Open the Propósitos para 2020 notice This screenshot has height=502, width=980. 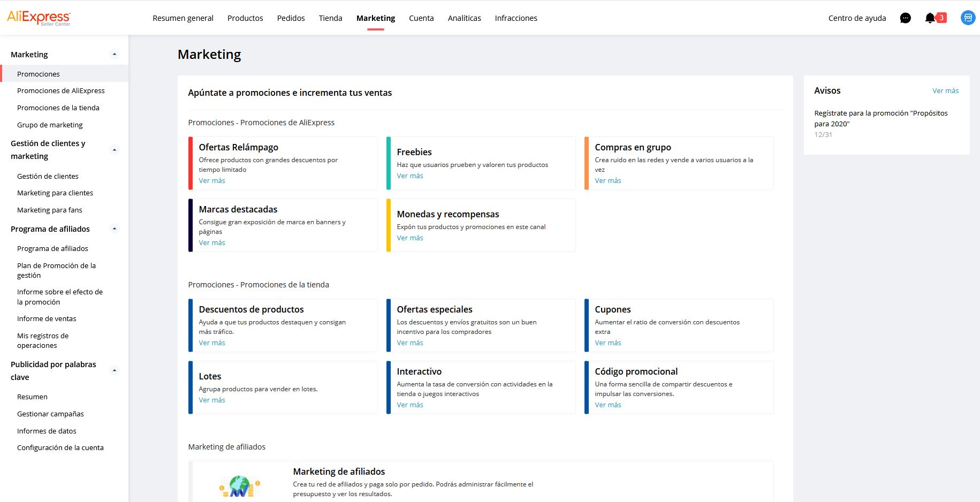(x=881, y=118)
